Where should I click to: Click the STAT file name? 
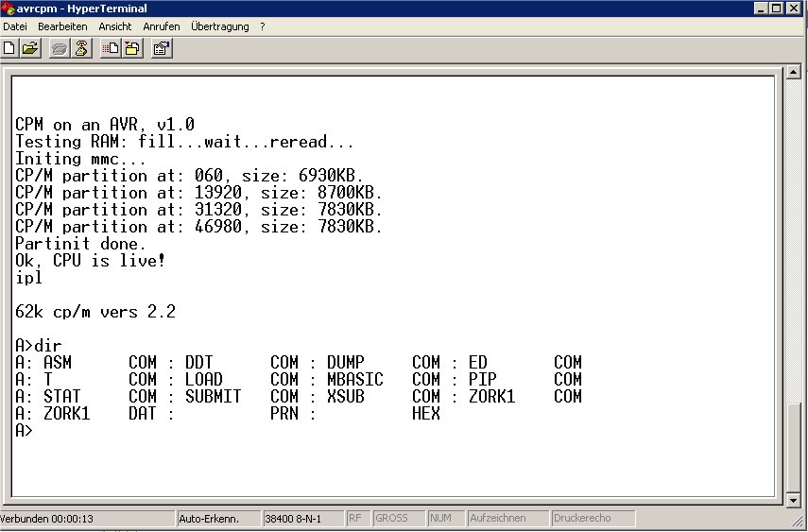[x=61, y=396]
